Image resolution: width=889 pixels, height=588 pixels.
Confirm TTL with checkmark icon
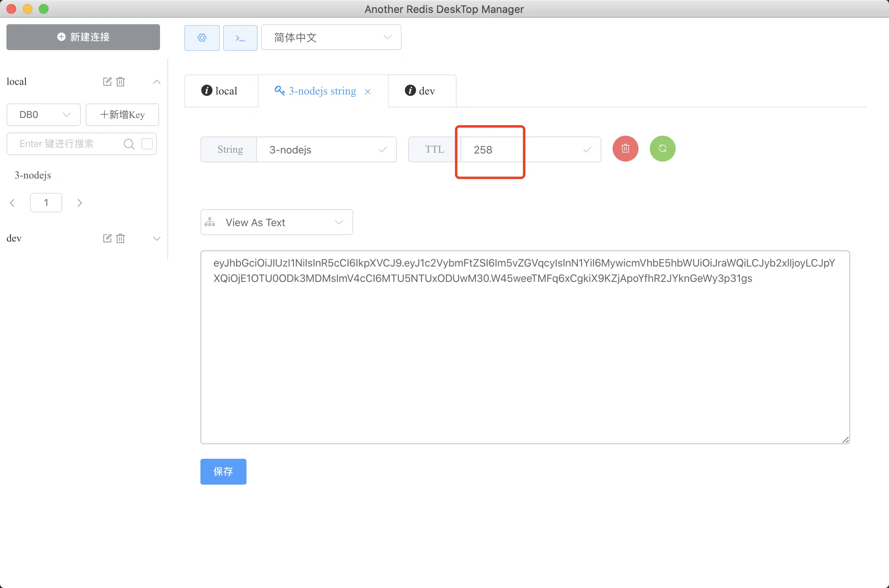tap(587, 150)
